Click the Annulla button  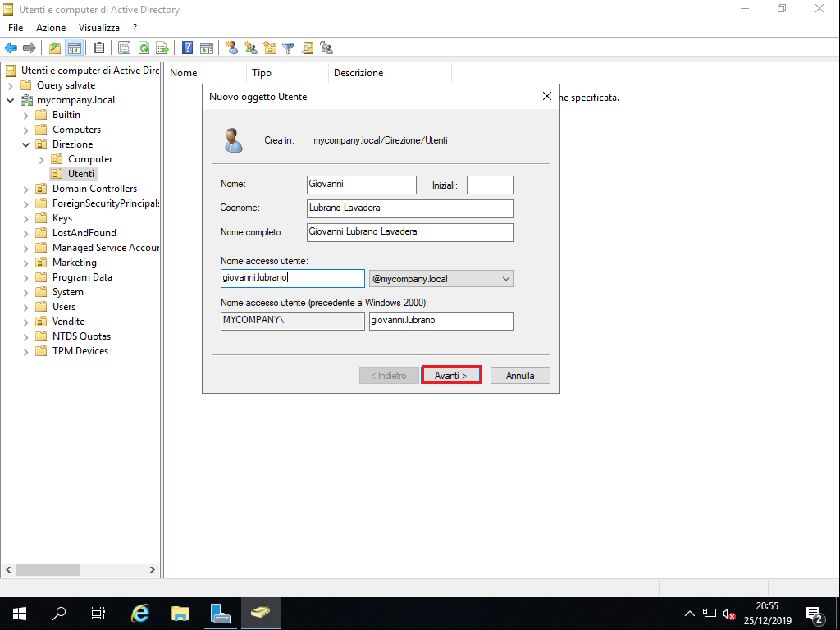[x=520, y=375]
